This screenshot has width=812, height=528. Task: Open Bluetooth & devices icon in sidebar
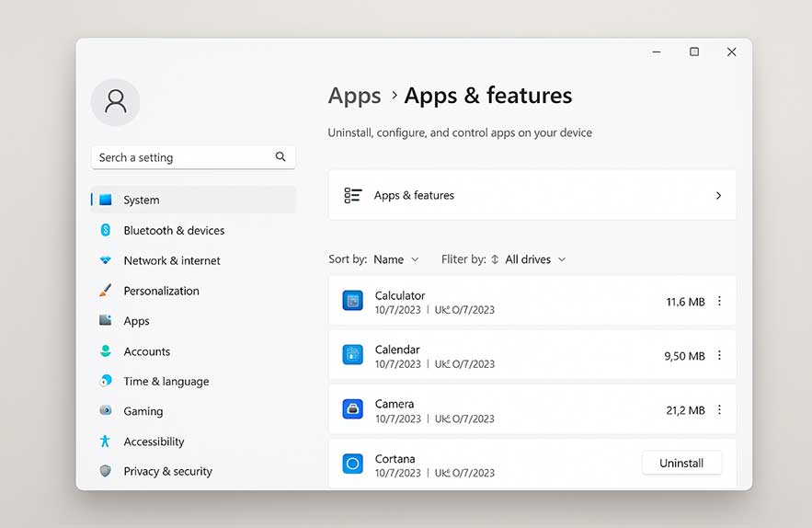106,230
